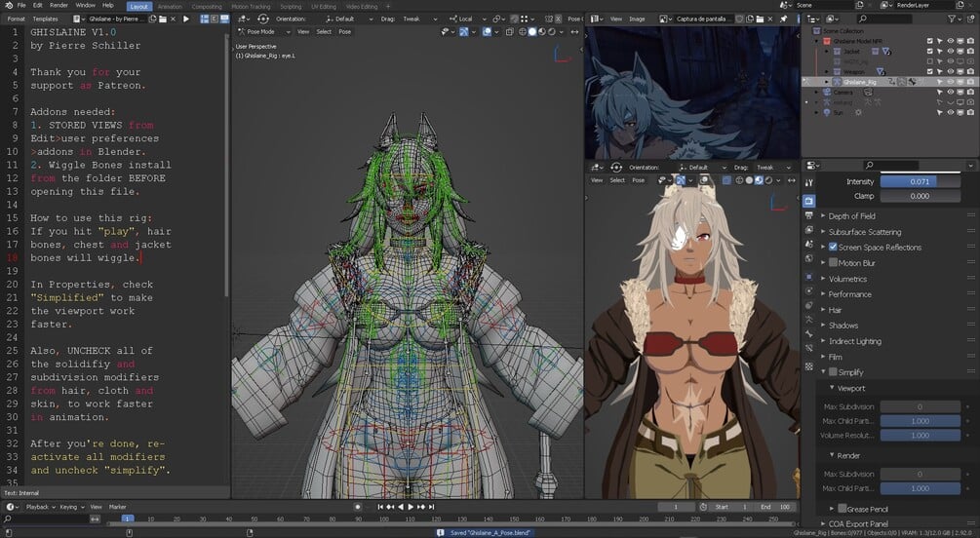Open the Keying popover in the timeline

(x=69, y=507)
